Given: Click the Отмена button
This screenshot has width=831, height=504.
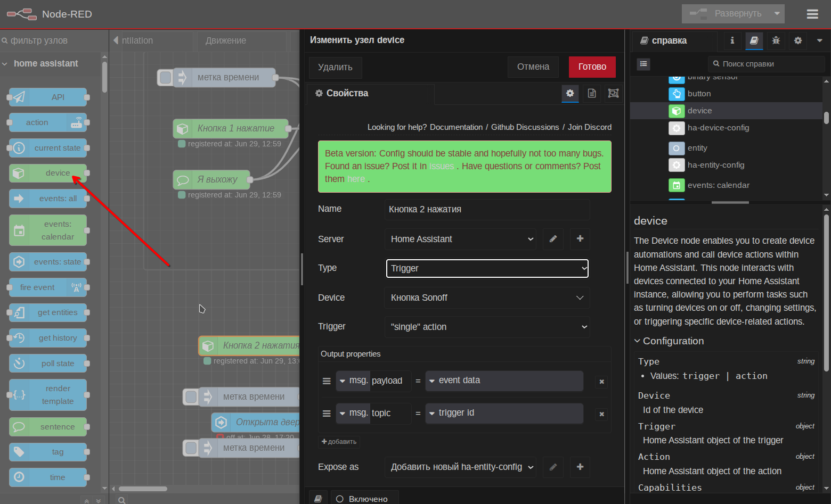Looking at the screenshot, I should click(533, 67).
